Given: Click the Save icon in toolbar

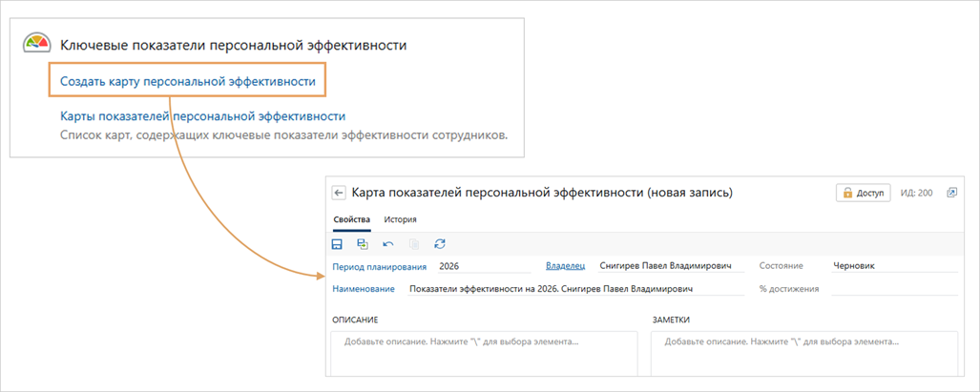Looking at the screenshot, I should coord(337,243).
